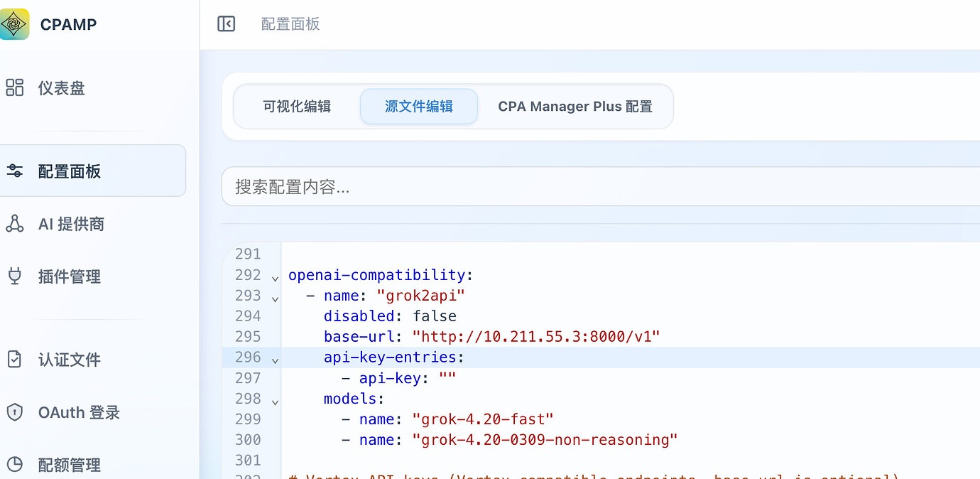Click line number 300 in gutter
980x479 pixels.
pyautogui.click(x=248, y=439)
